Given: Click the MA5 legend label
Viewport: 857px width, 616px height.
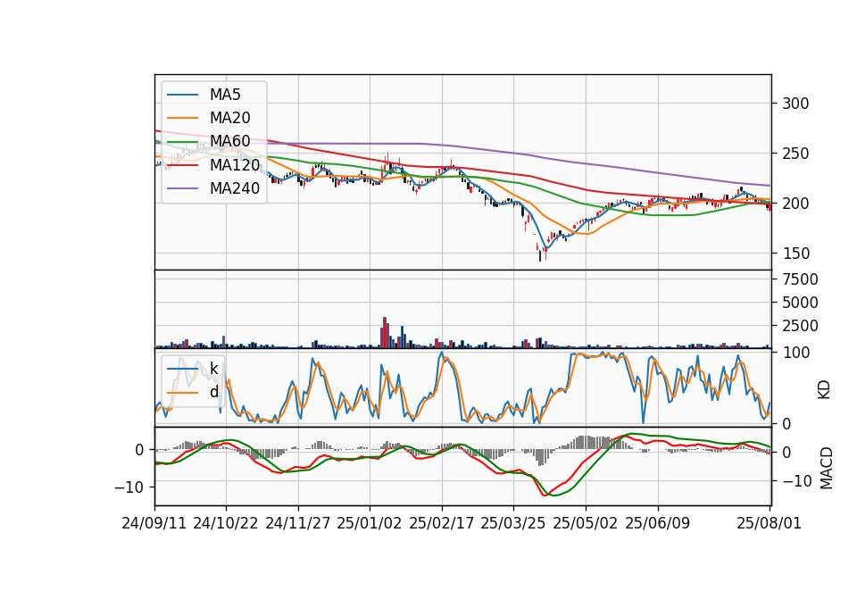Looking at the screenshot, I should click(225, 95).
